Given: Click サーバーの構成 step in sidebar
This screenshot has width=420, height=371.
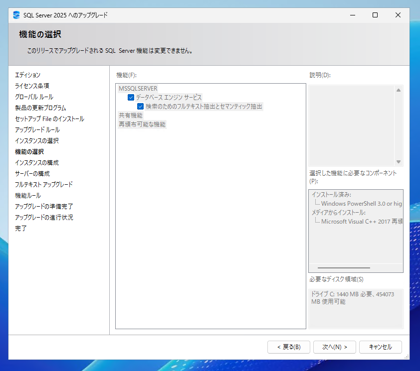Looking at the screenshot, I should (x=32, y=174).
